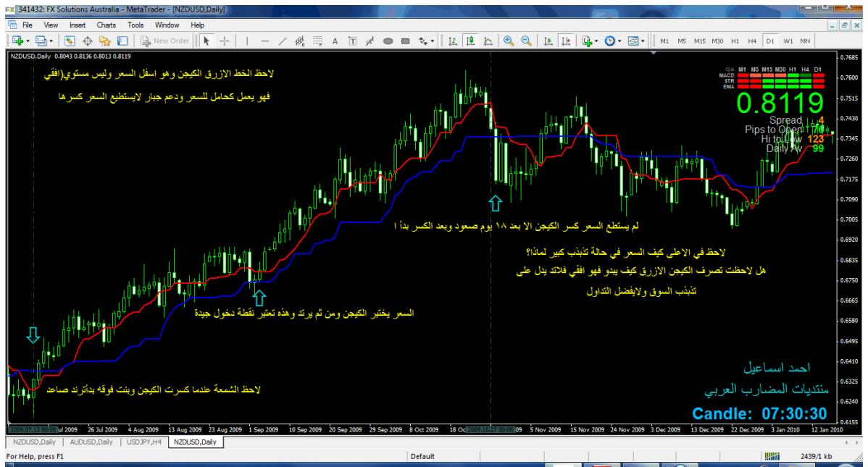This screenshot has width=868, height=467.
Task: Switch timeframe to M1
Action: pos(664,41)
